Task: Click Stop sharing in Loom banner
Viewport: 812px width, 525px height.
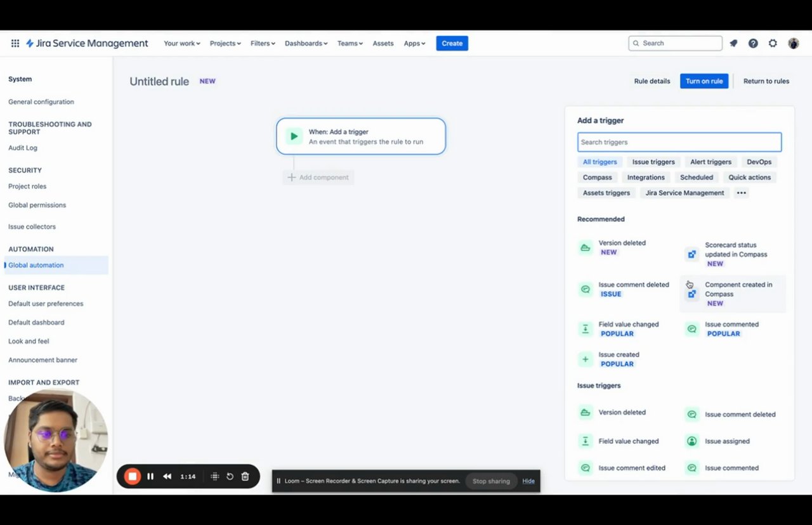Action: pos(491,481)
